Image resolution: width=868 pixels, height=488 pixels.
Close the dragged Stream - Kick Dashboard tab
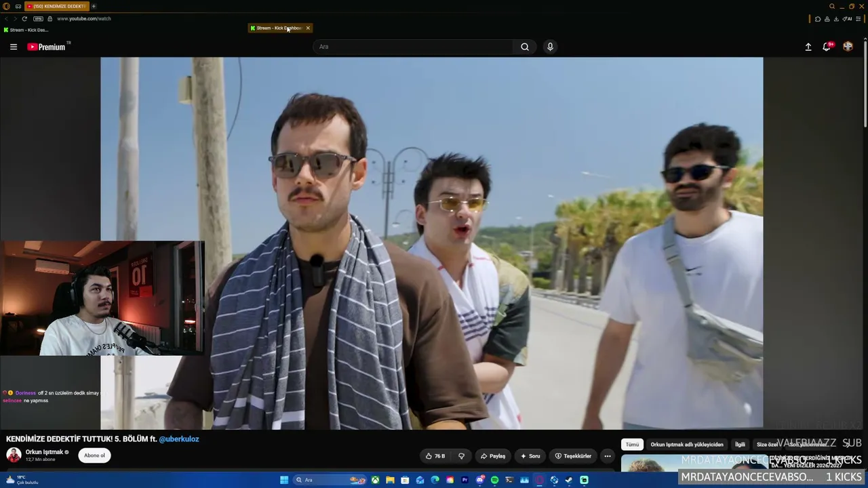point(308,28)
